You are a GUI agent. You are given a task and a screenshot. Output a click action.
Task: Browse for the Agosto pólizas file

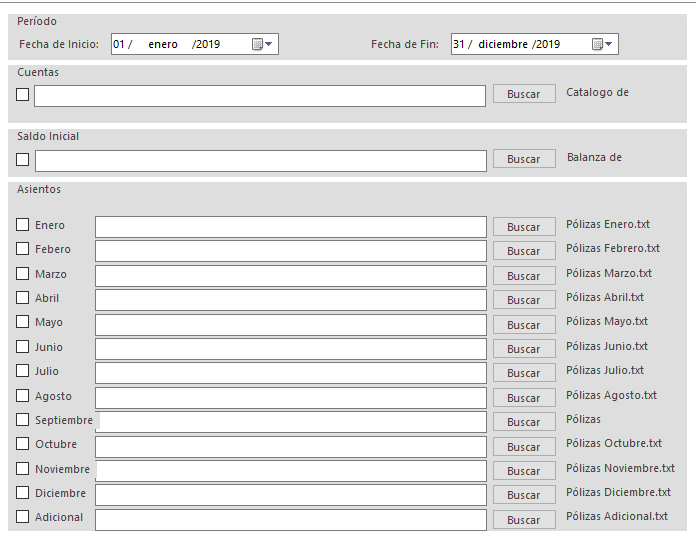point(523,398)
